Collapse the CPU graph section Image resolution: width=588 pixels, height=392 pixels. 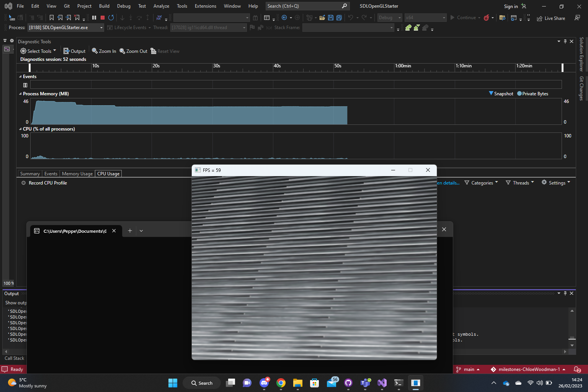(20, 129)
